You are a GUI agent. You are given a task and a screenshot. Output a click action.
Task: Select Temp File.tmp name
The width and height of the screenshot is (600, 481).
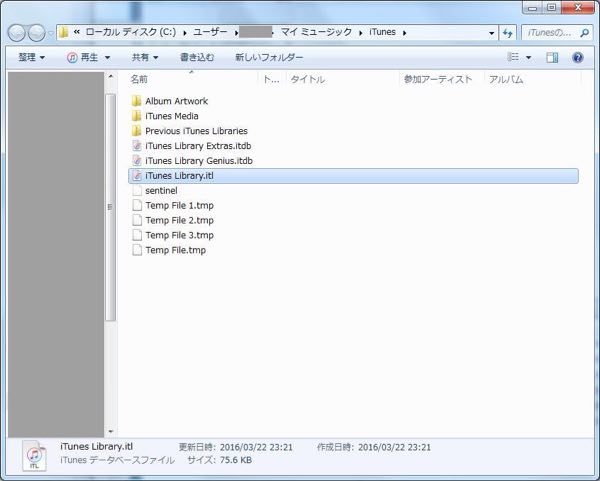click(175, 250)
